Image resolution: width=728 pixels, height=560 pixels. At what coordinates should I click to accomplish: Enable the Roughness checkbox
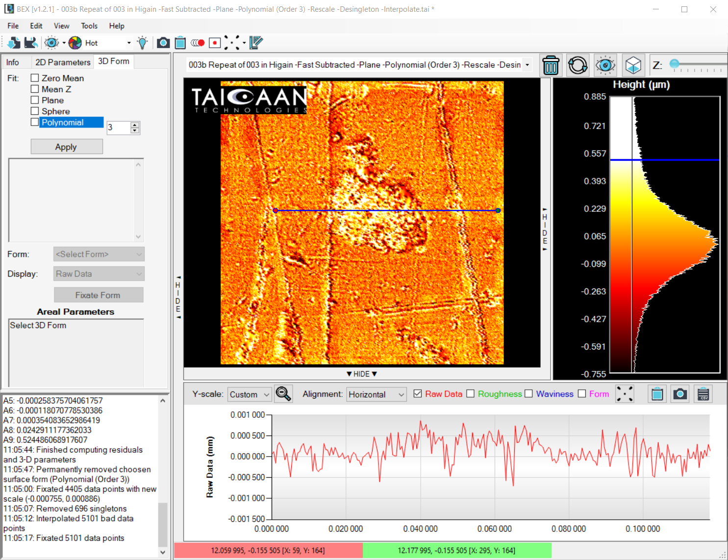[471, 394]
